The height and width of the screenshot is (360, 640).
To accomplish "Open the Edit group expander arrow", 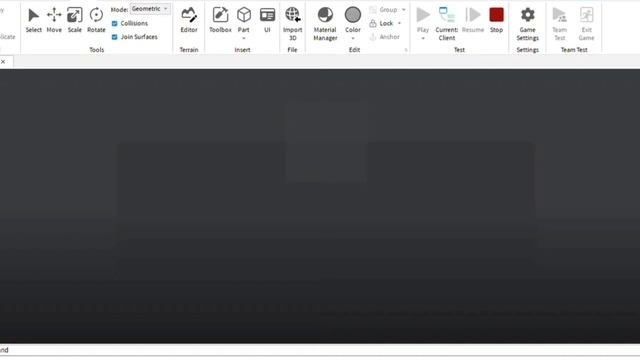I will tap(406, 50).
